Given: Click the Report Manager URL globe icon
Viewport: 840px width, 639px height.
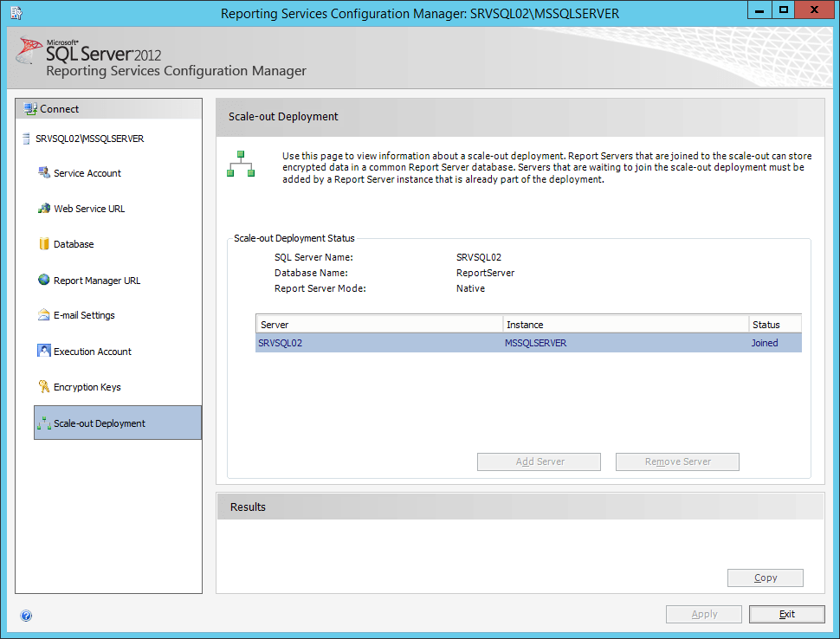Looking at the screenshot, I should 45,279.
